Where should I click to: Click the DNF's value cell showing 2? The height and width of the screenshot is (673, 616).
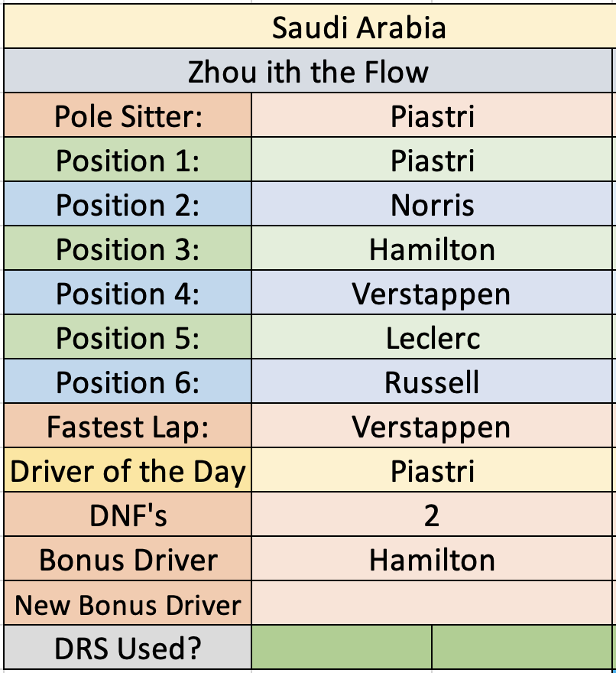click(x=432, y=515)
